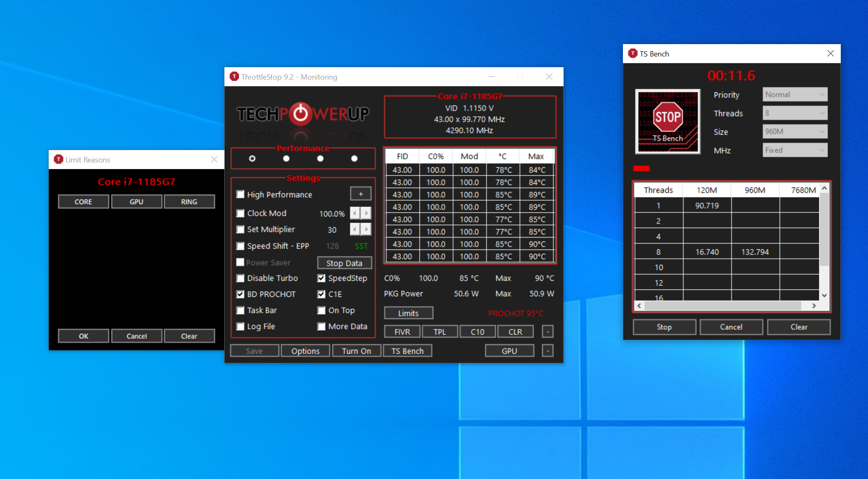Uncheck the BD PROCHOT option

point(240,294)
